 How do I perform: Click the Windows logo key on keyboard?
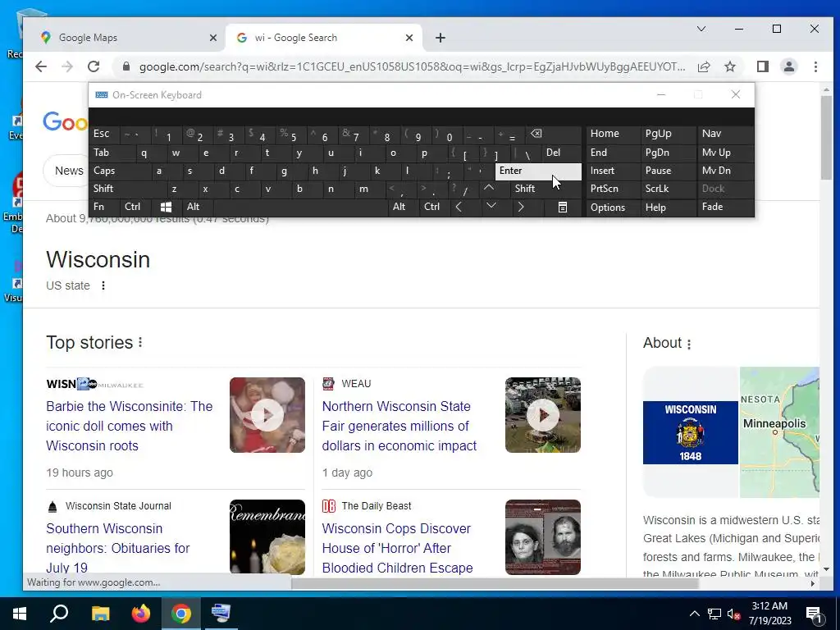pos(166,207)
